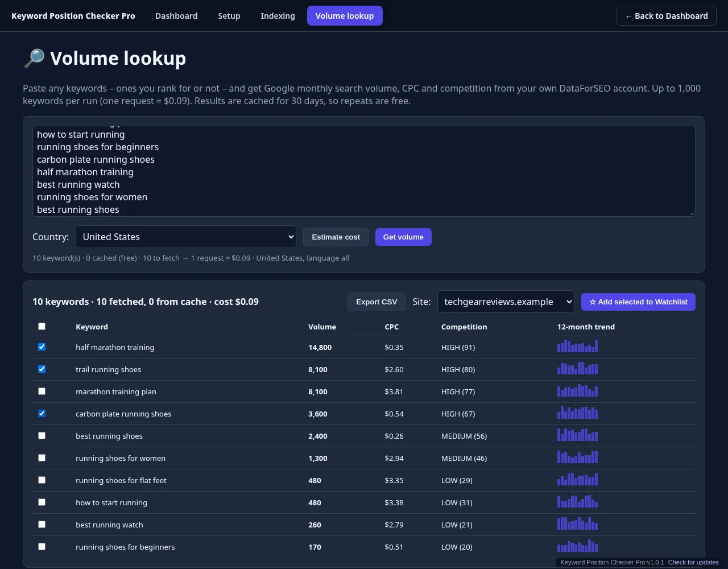
Task: Export results with Export CSV button
Action: (377, 302)
